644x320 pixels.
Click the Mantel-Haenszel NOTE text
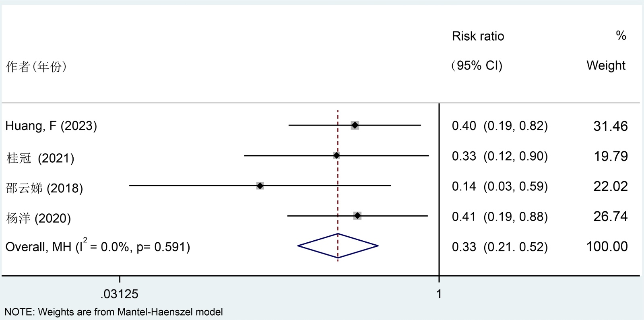tap(114, 312)
